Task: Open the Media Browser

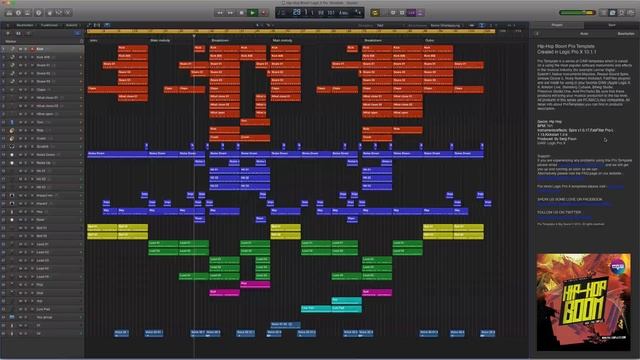Action: click(631, 13)
